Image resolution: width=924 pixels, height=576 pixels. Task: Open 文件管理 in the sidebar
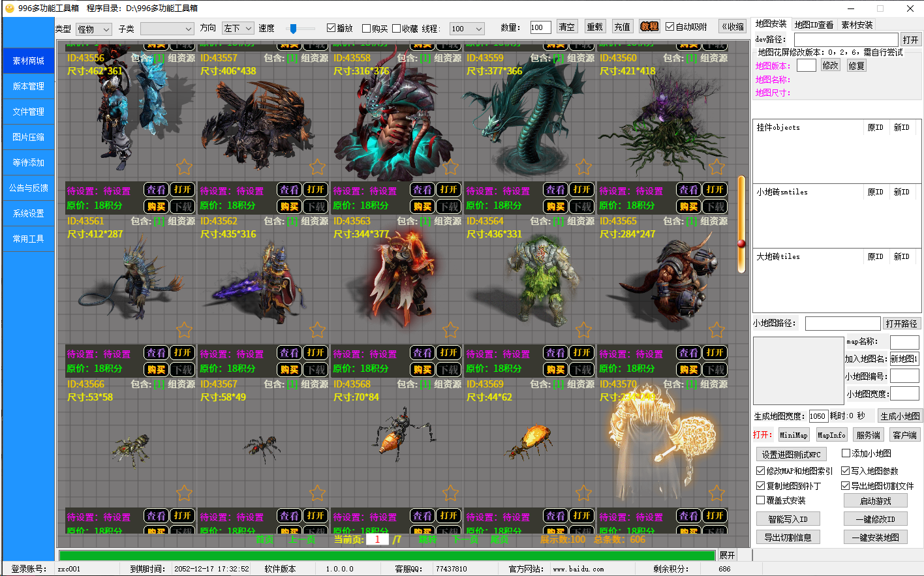pos(29,112)
